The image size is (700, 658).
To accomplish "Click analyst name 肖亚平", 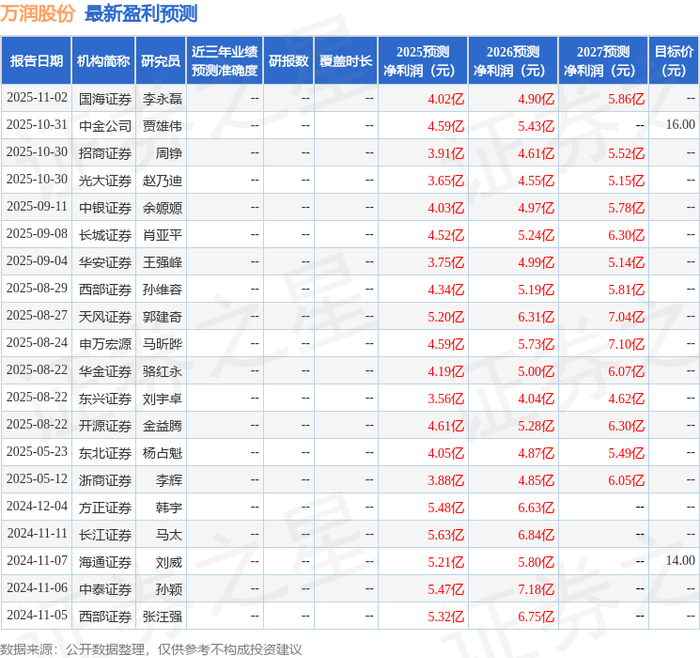I will pos(162,234).
